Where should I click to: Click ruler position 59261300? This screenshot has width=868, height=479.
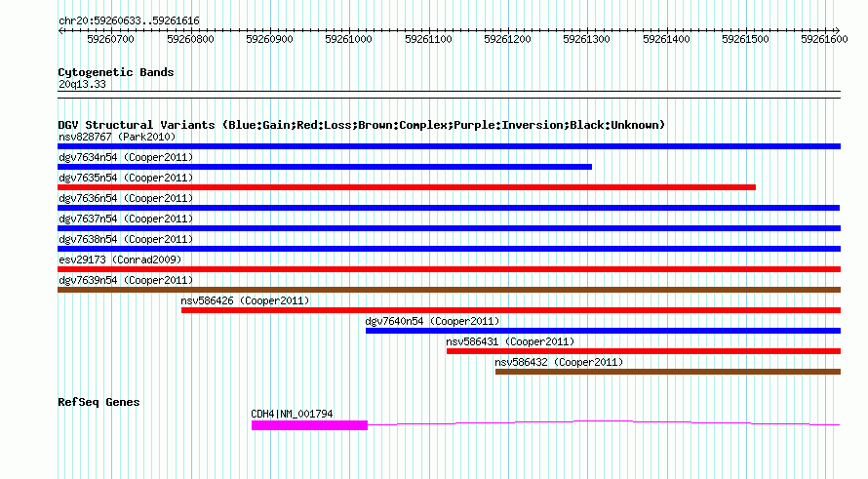(x=587, y=39)
